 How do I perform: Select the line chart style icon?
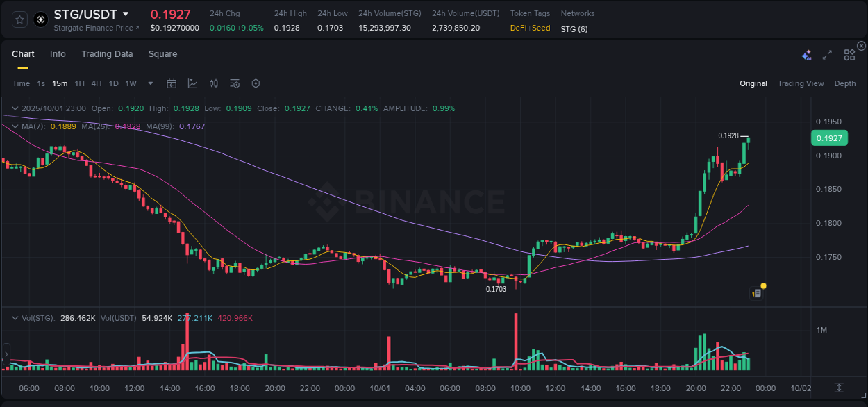coord(192,83)
